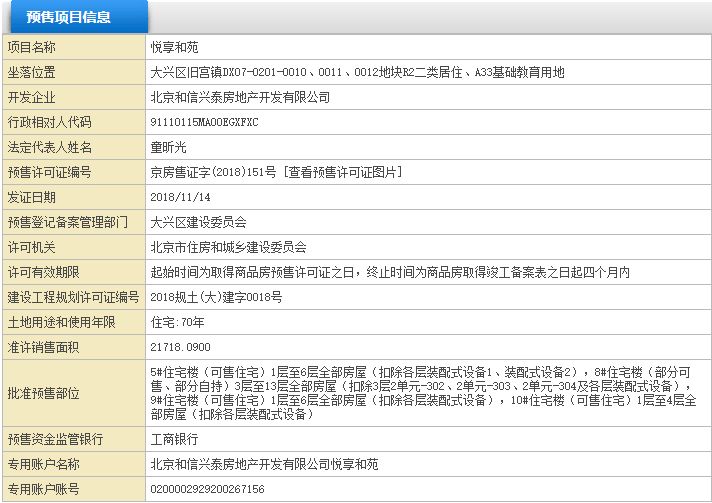712x503 pixels.
Task: Click the 开发企业 label
Action: point(31,97)
